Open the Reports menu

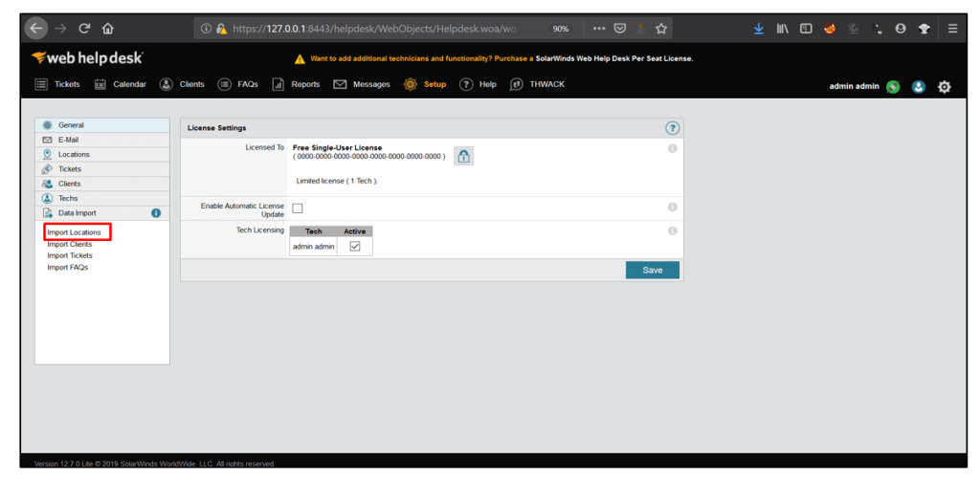[x=297, y=84]
